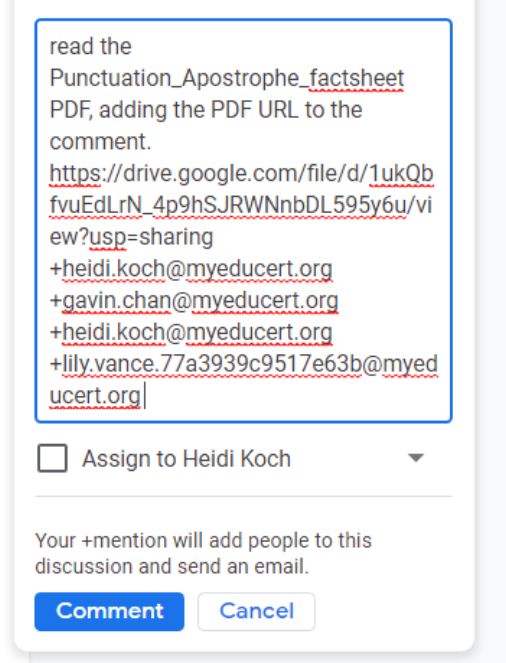Open the assignee dropdown arrow
Image resolution: width=506 pixels, height=663 pixels.
(x=416, y=458)
